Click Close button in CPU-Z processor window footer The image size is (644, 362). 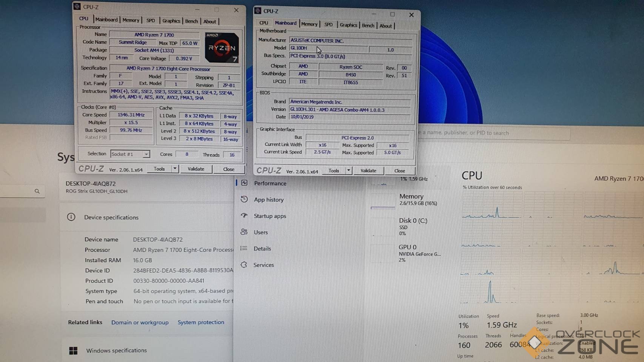[229, 169]
